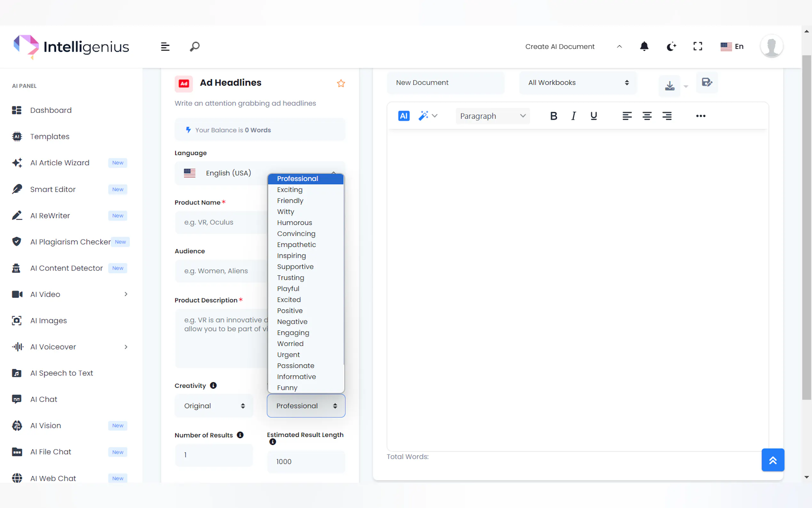Open the All Workbooks dropdown
This screenshot has width=812, height=508.
[577, 83]
